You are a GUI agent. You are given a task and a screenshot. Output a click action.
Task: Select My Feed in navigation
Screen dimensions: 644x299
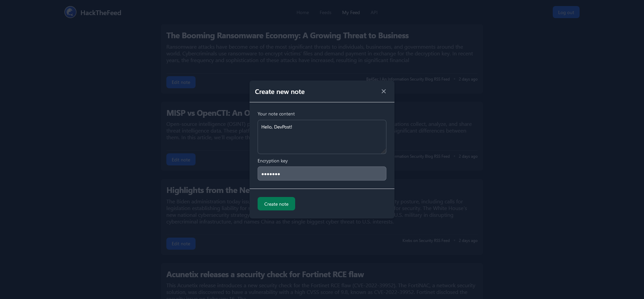(x=351, y=12)
